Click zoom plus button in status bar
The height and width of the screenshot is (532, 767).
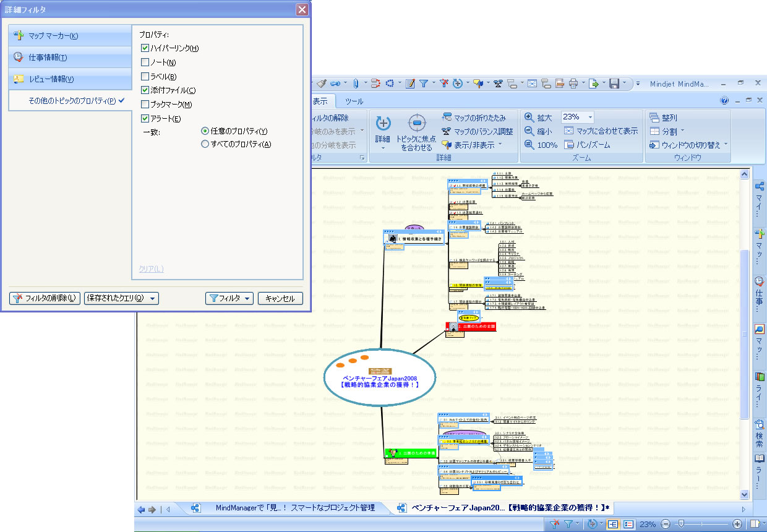click(737, 524)
